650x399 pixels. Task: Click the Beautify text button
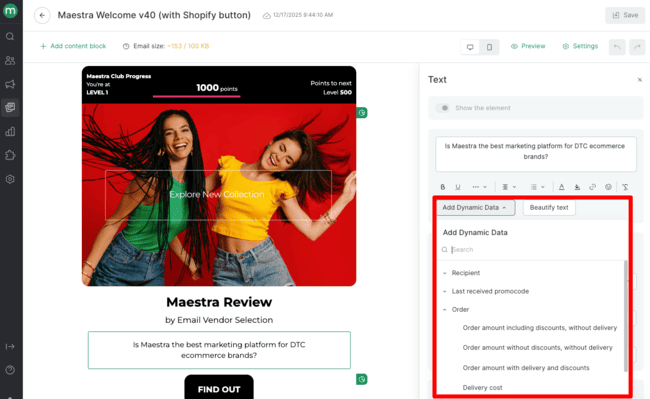tap(549, 208)
